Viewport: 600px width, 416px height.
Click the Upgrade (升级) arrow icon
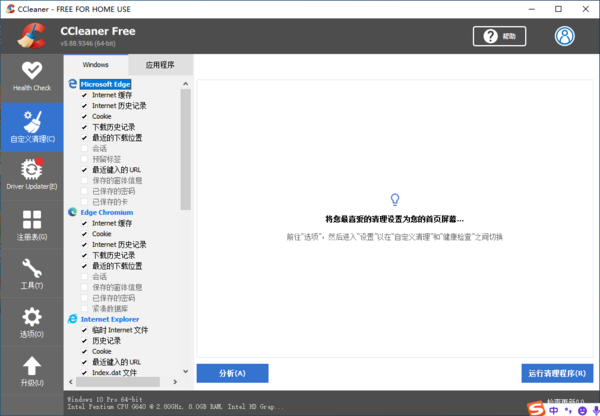32,366
